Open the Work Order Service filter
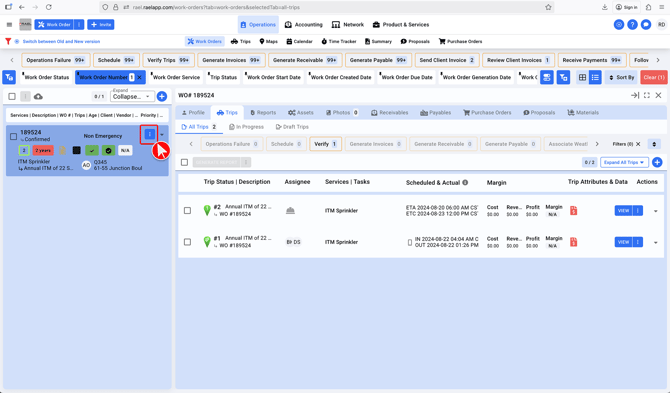670x393 pixels. click(176, 77)
